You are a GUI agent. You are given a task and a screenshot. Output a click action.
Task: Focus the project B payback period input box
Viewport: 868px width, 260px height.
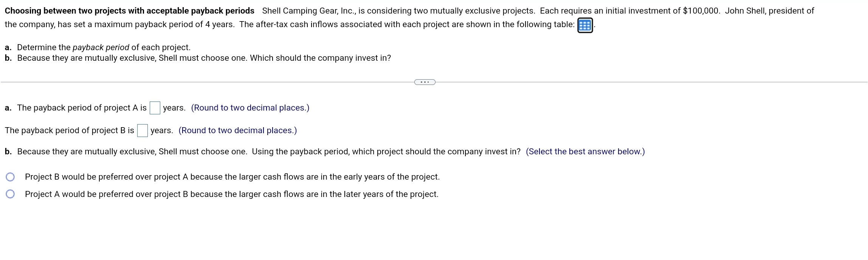tap(143, 131)
